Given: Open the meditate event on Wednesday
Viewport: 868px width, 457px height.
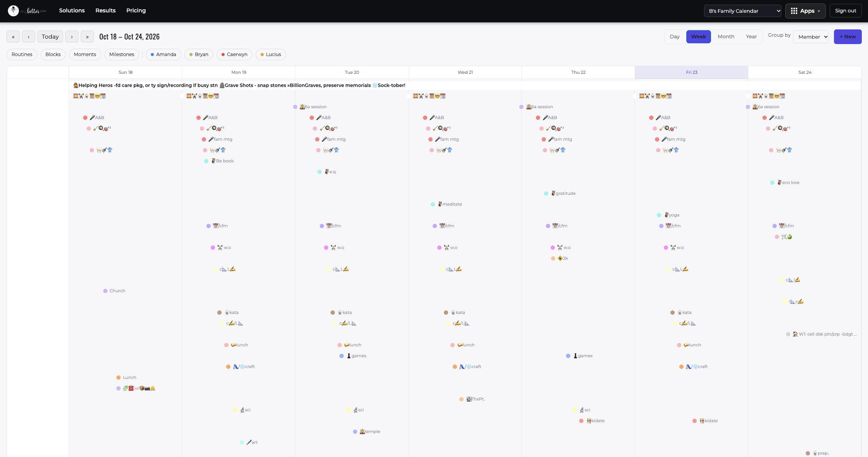Looking at the screenshot, I should point(447,204).
